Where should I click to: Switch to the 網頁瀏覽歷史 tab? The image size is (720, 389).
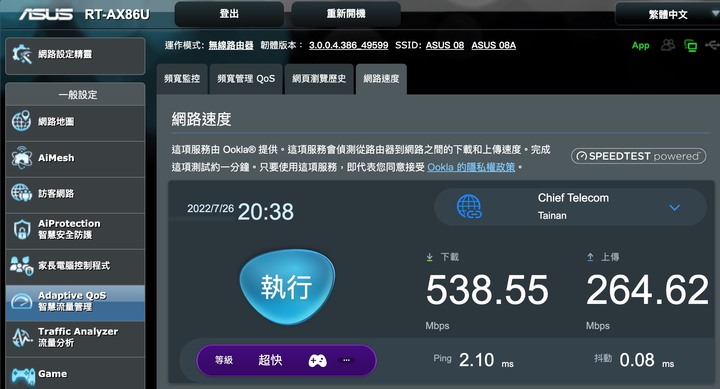click(319, 79)
